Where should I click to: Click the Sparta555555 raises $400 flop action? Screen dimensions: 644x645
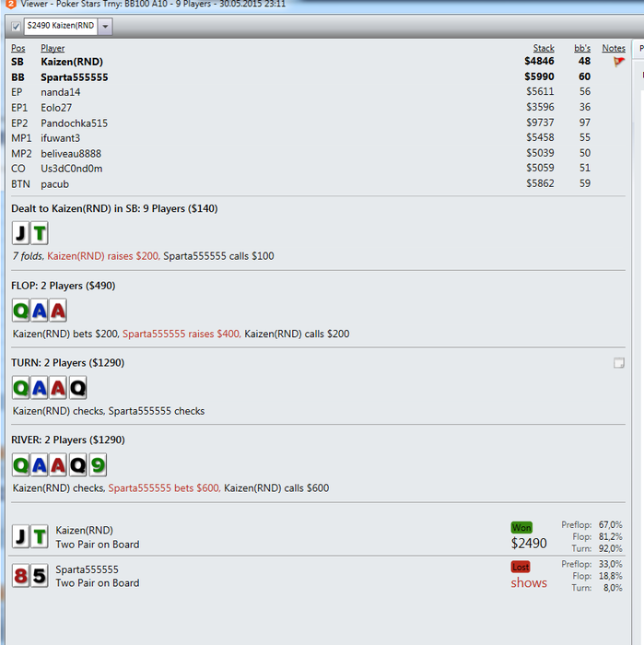point(181,334)
